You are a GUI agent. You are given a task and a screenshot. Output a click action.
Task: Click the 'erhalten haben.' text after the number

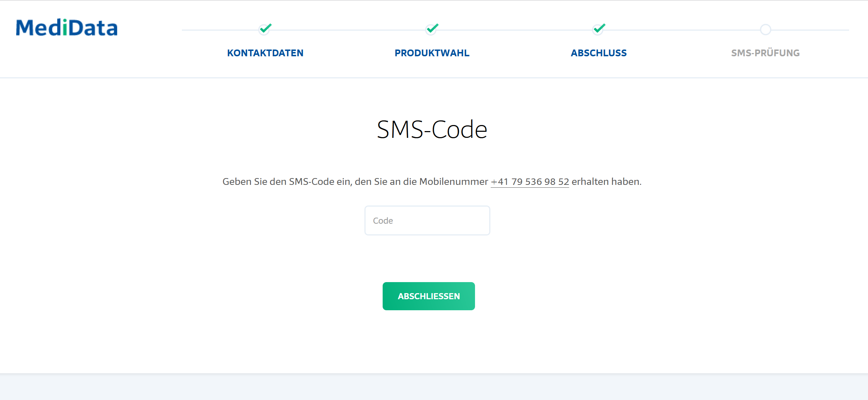(607, 182)
